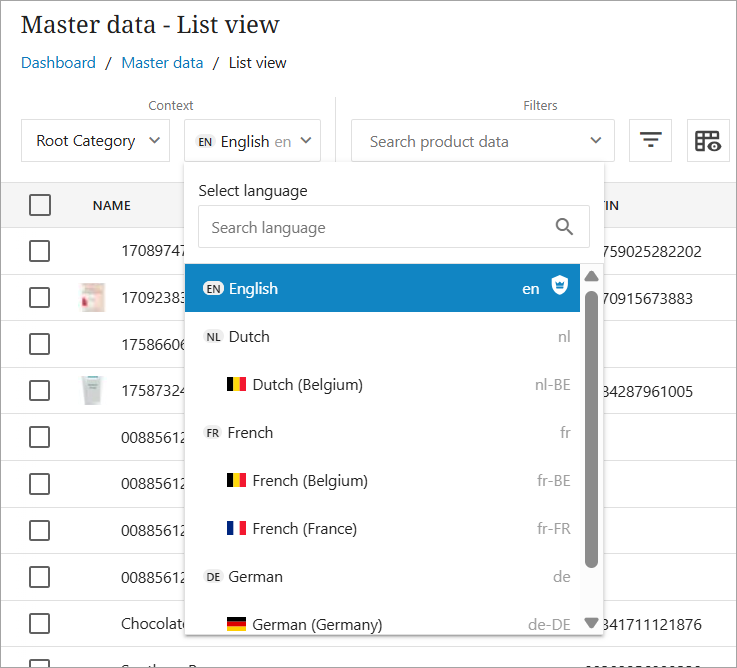Screen dimensions: 737x668
Task: Go to the Dashboard breadcrumb link
Action: (58, 63)
